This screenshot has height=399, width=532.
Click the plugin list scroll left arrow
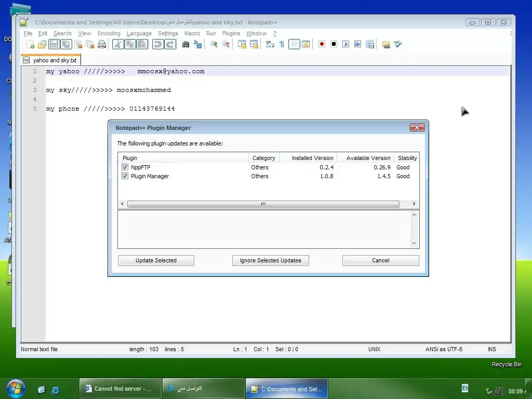tap(122, 204)
